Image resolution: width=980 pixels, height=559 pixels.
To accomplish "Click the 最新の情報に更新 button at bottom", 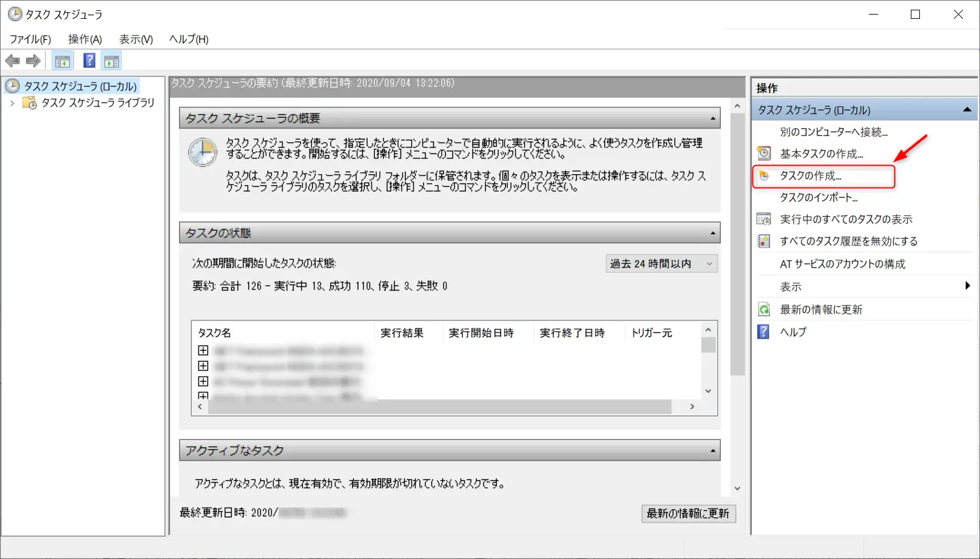I will (x=689, y=513).
